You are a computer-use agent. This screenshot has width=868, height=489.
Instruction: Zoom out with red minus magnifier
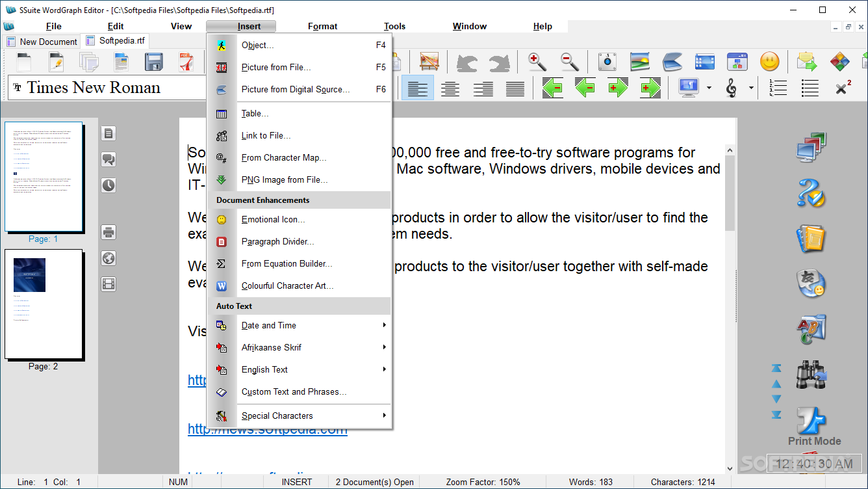(x=570, y=62)
